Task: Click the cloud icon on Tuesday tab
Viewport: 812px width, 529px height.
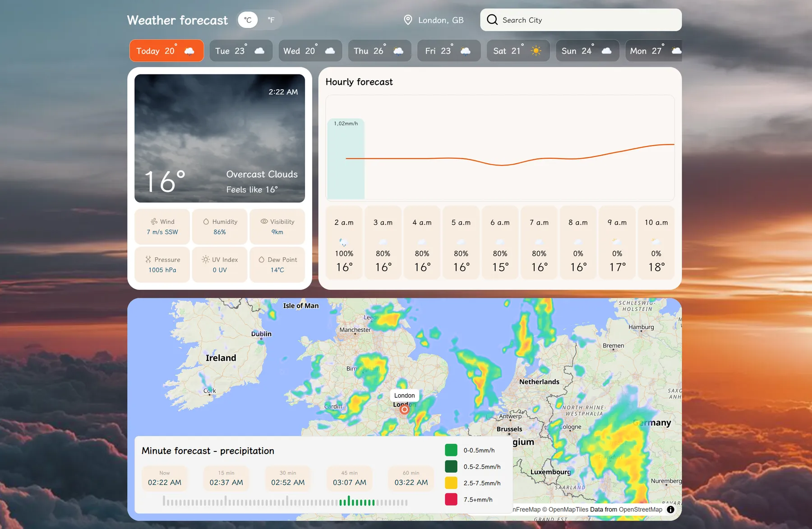Action: [x=259, y=51]
